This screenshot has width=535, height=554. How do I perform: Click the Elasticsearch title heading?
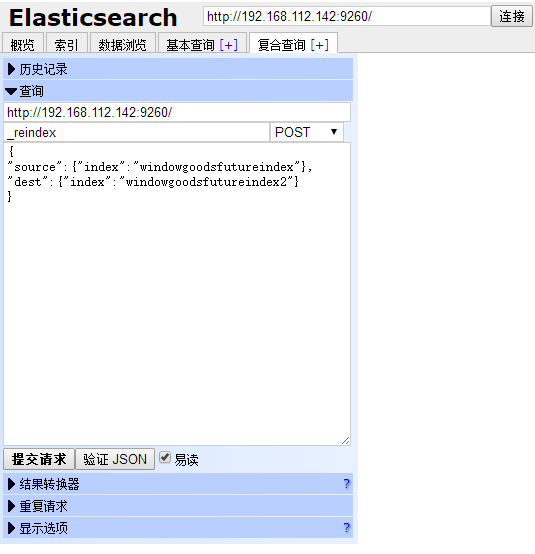[93, 18]
